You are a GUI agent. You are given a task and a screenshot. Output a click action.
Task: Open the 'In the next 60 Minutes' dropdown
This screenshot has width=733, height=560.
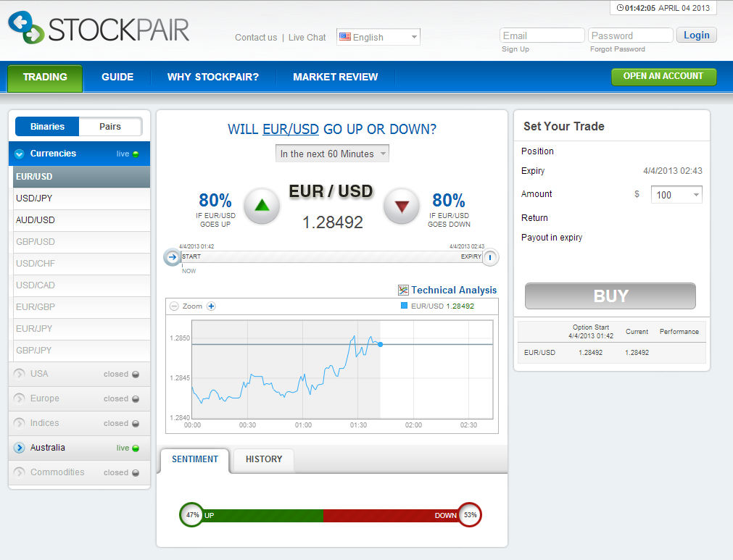pyautogui.click(x=332, y=154)
